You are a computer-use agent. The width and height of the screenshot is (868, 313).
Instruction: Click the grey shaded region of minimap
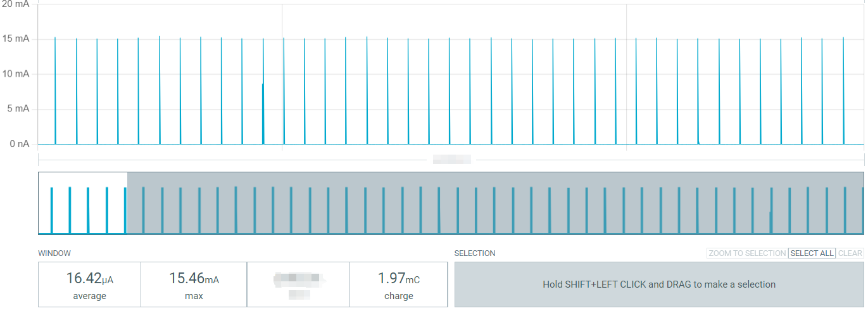pos(495,203)
